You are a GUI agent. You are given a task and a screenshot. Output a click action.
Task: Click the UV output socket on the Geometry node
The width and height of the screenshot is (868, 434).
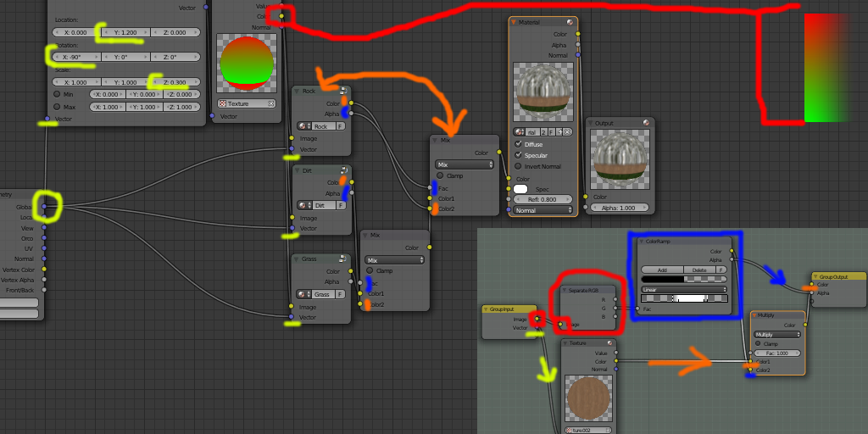click(44, 248)
